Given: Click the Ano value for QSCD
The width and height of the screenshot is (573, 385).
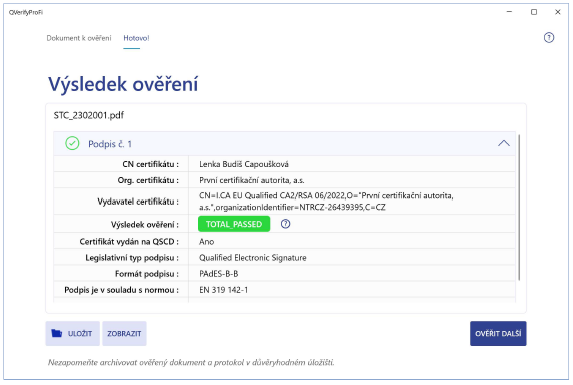Looking at the screenshot, I should click(206, 241).
